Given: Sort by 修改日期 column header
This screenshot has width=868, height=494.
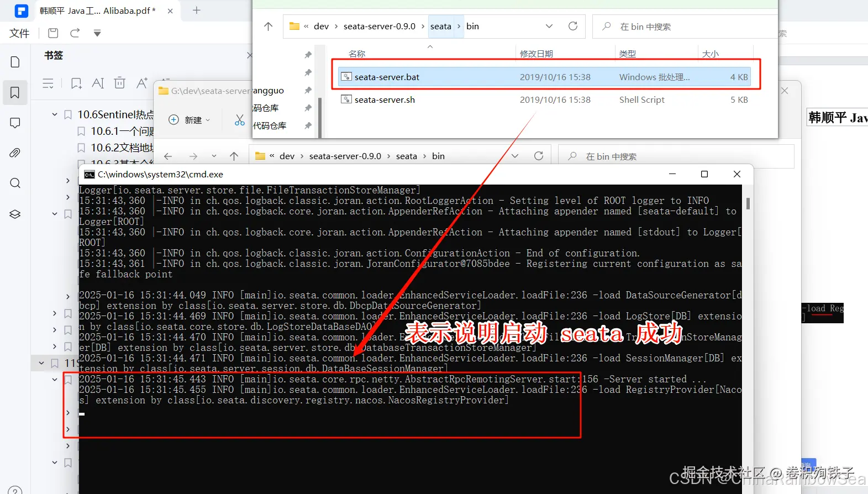Looking at the screenshot, I should pos(536,54).
